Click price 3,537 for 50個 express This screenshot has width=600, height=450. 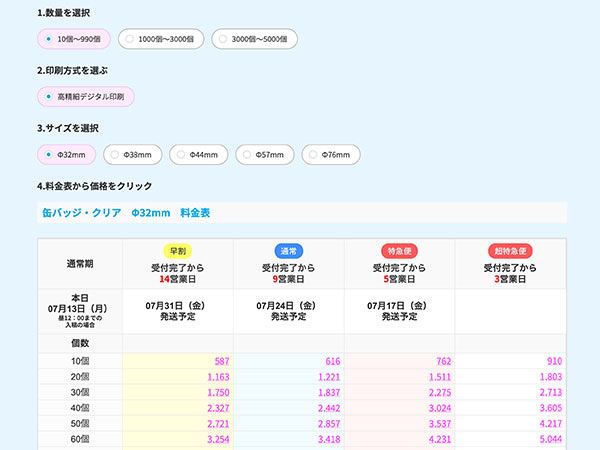click(x=440, y=424)
